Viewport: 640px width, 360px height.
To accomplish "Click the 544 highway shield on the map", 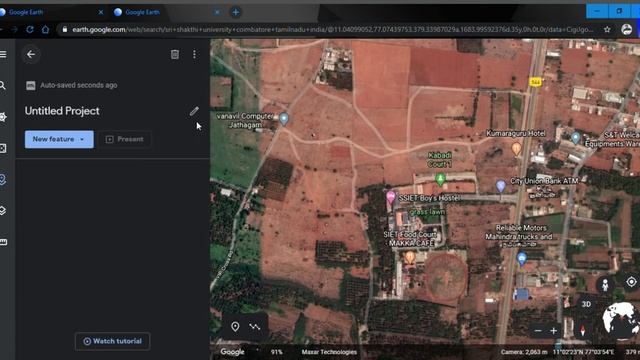I will pyautogui.click(x=535, y=82).
